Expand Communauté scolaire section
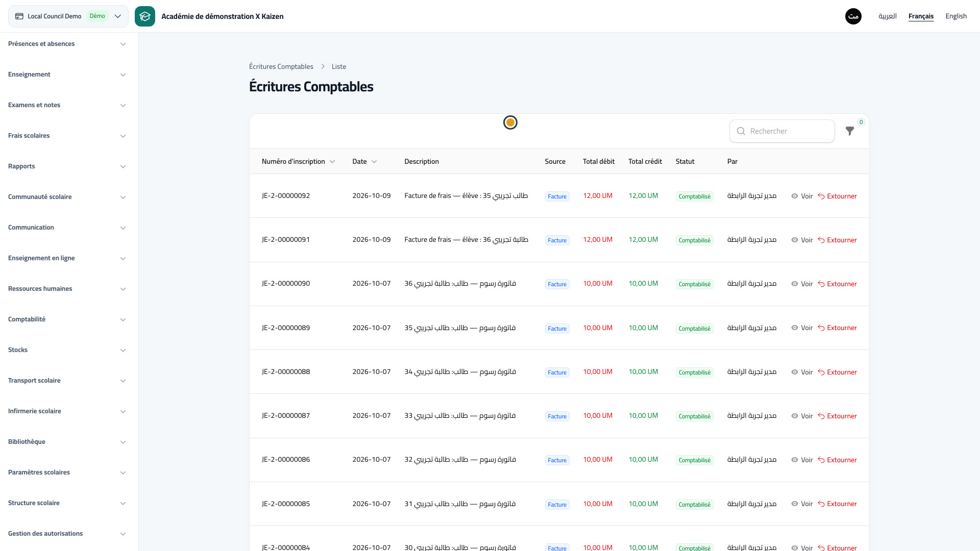Screen dimensions: 980x551 tap(67, 197)
